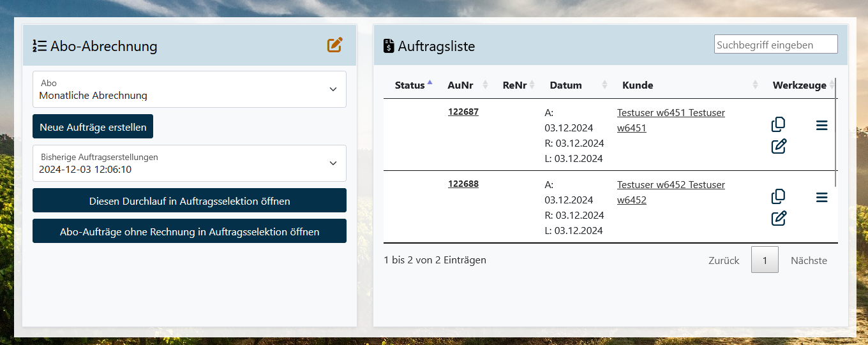Click Diesen Durchlauf in Auftragsselektion öffnen
Screen dimensions: 868x345
click(190, 201)
